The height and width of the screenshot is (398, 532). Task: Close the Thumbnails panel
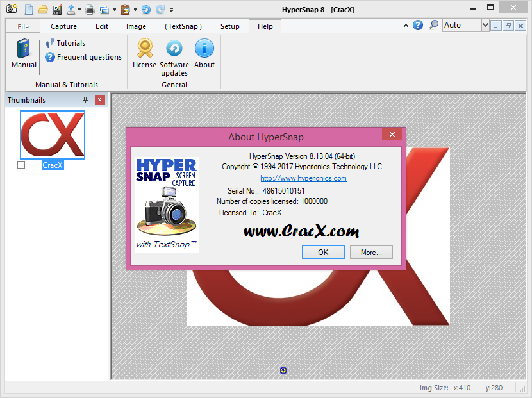click(x=99, y=100)
